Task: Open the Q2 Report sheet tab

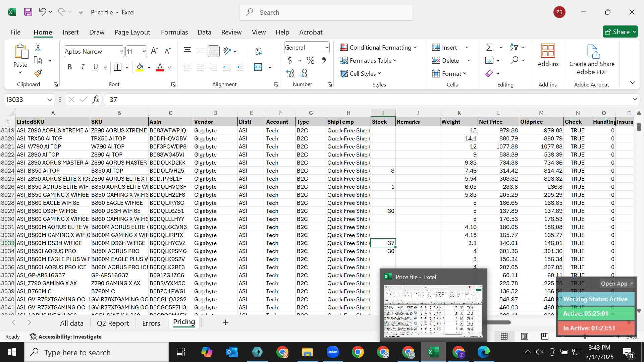Action: 113,323
